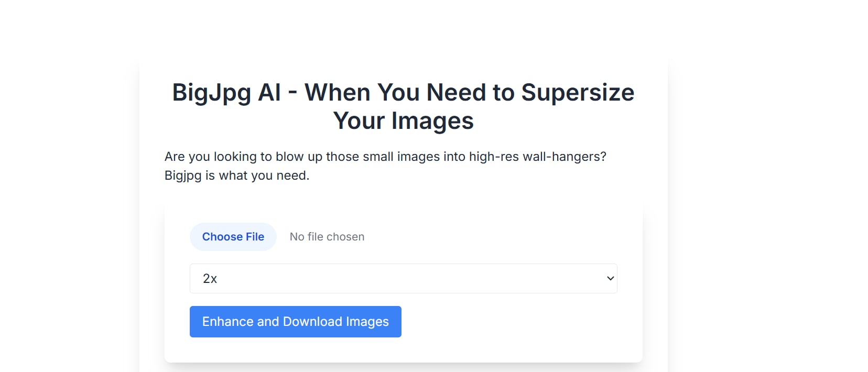Image resolution: width=868 pixels, height=372 pixels.
Task: Click the word "BigJpg" in the heading
Action: pos(212,93)
